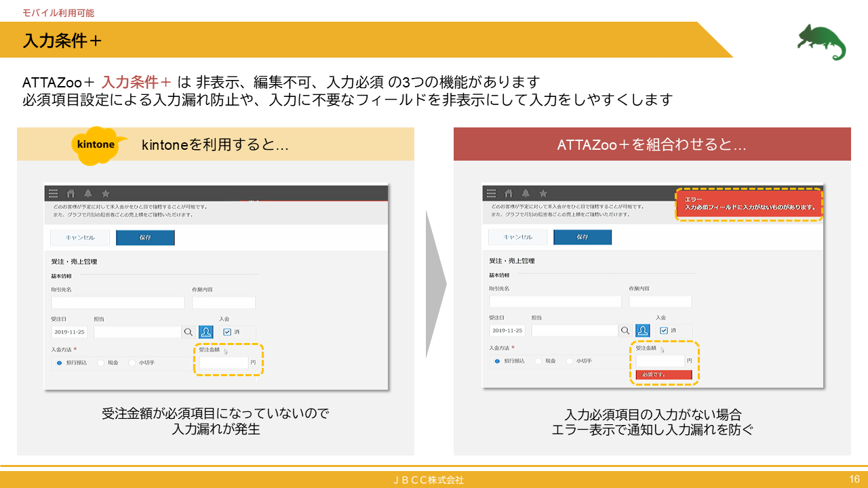The height and width of the screenshot is (488, 868).
Task: Open the hamburger menu in the ATTAZoo screenshot
Action: (491, 194)
